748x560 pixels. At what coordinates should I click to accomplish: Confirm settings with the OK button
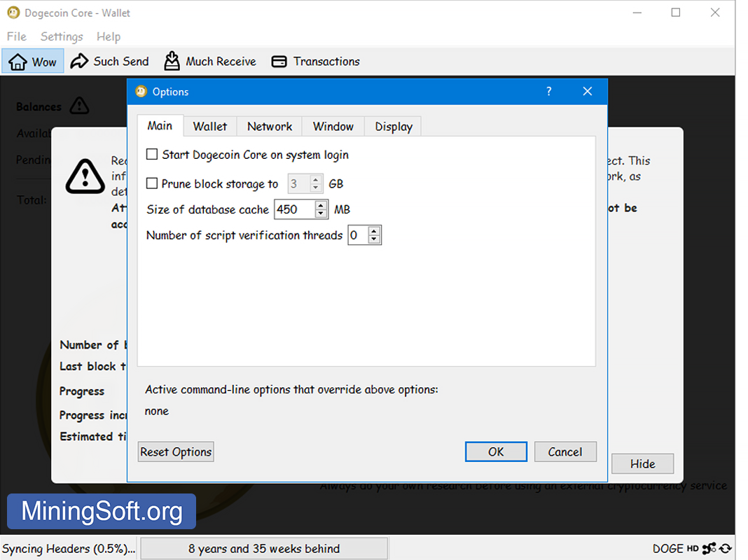click(496, 451)
